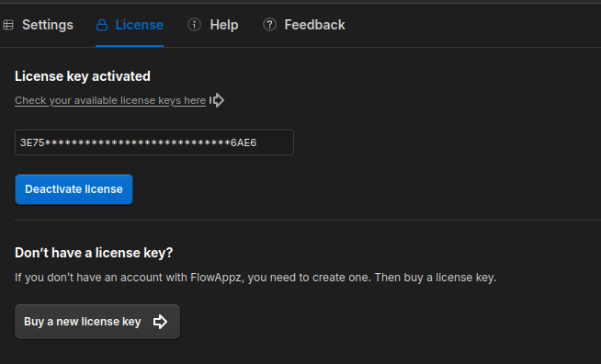The width and height of the screenshot is (601, 364).
Task: Select the License tab label
Action: click(139, 25)
